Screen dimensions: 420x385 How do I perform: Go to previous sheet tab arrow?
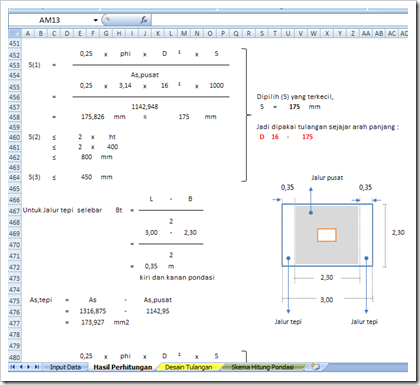coord(21,367)
